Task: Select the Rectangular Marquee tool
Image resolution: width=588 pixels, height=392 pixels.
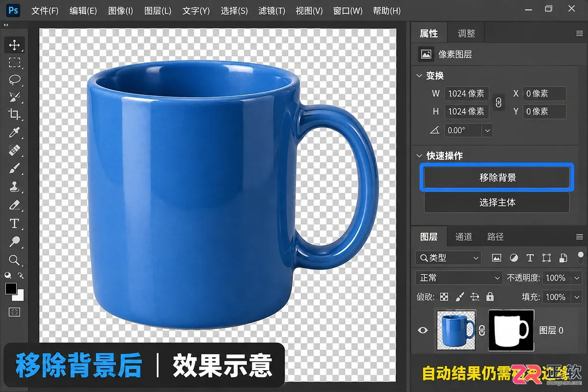Action: (14, 63)
